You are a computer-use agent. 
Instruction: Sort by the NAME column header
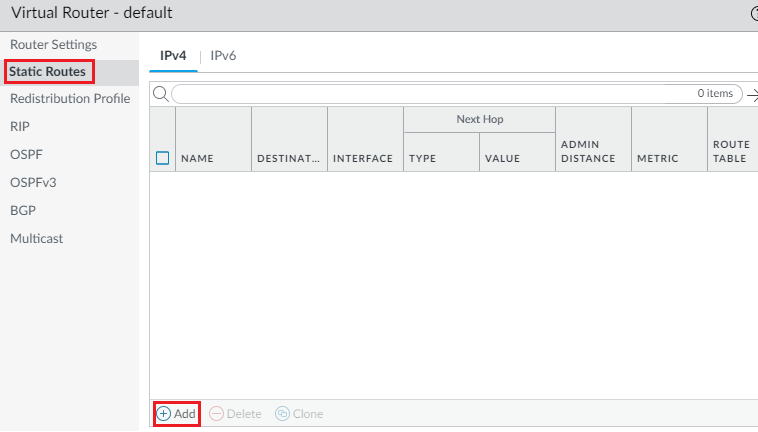pos(197,158)
